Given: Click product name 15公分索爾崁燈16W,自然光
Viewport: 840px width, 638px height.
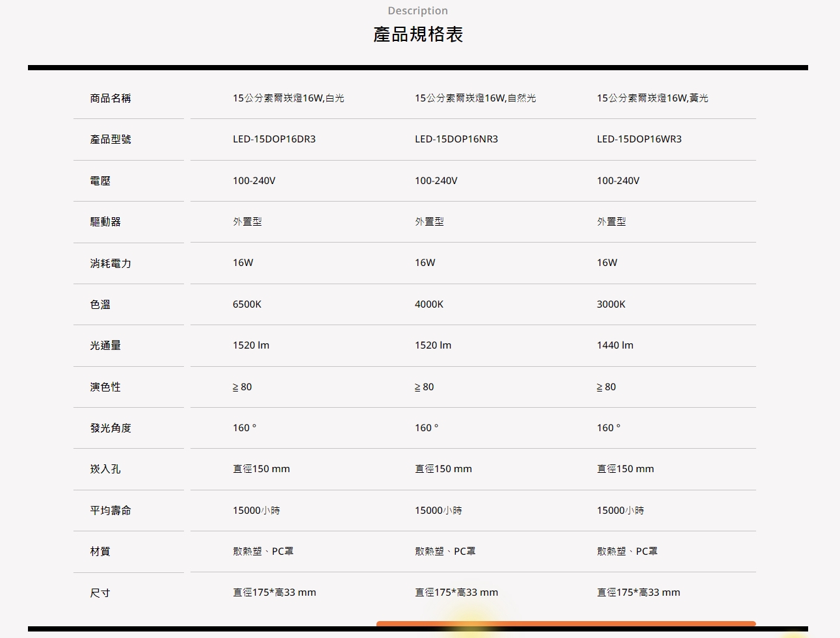Looking at the screenshot, I should tap(475, 98).
